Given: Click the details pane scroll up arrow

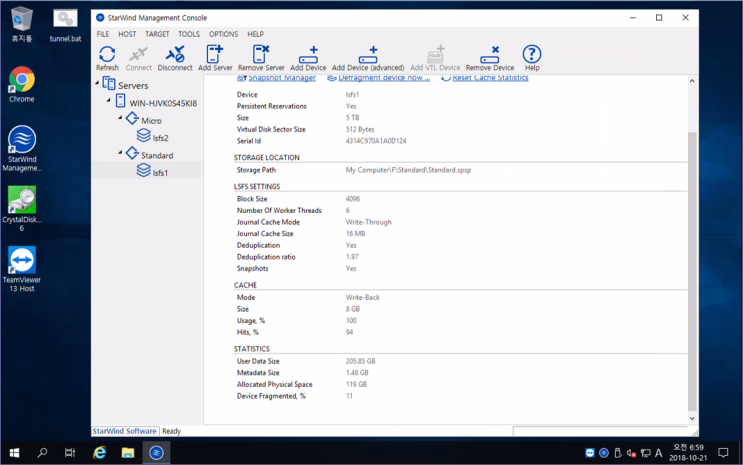Looking at the screenshot, I should [692, 81].
